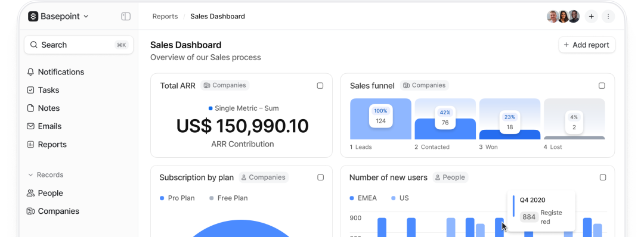The image size is (644, 237).
Task: Click the Companies tag on Subscription by plan
Action: [264, 177]
